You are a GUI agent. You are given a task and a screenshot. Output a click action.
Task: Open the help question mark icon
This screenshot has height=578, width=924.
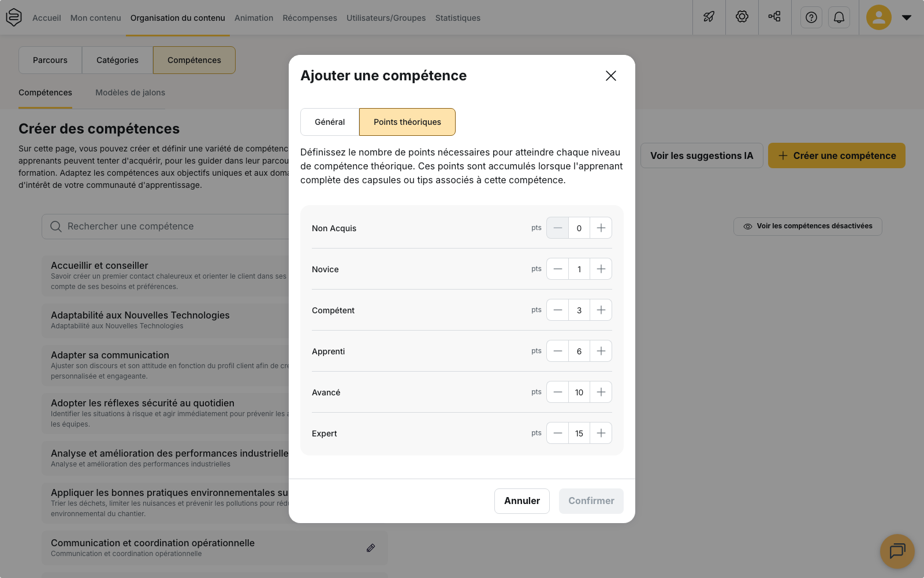tap(811, 18)
